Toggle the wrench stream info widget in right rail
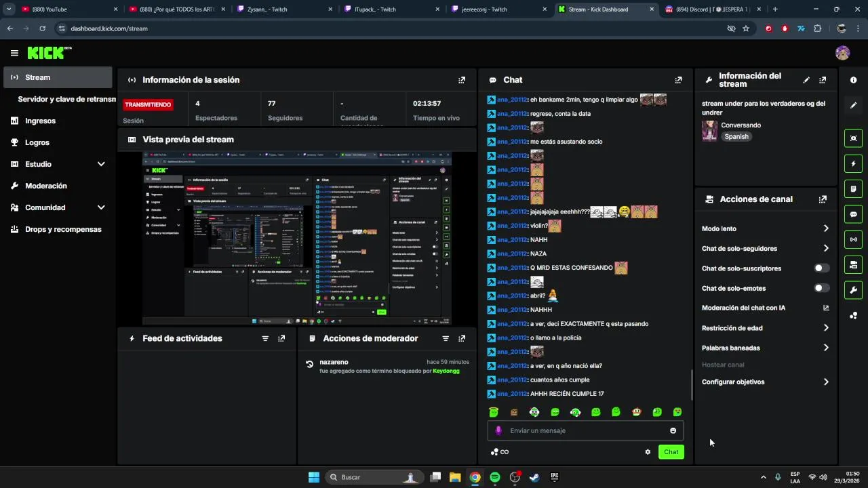868x488 pixels. 853,290
